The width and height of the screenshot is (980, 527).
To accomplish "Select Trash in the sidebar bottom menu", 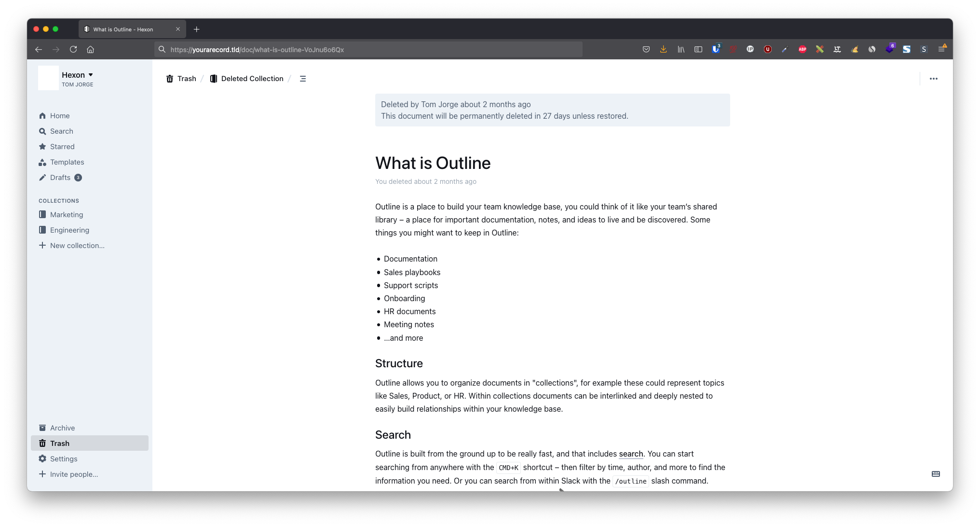I will 90,444.
